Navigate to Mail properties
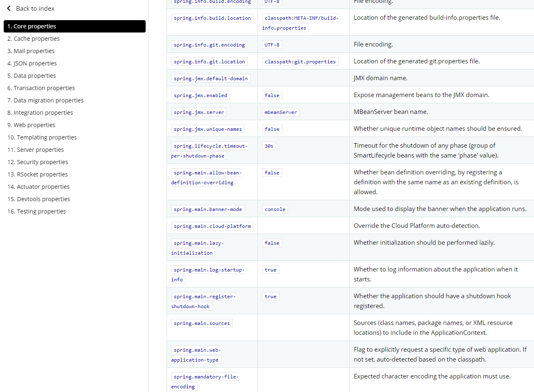This screenshot has height=392, width=534. pos(31,51)
